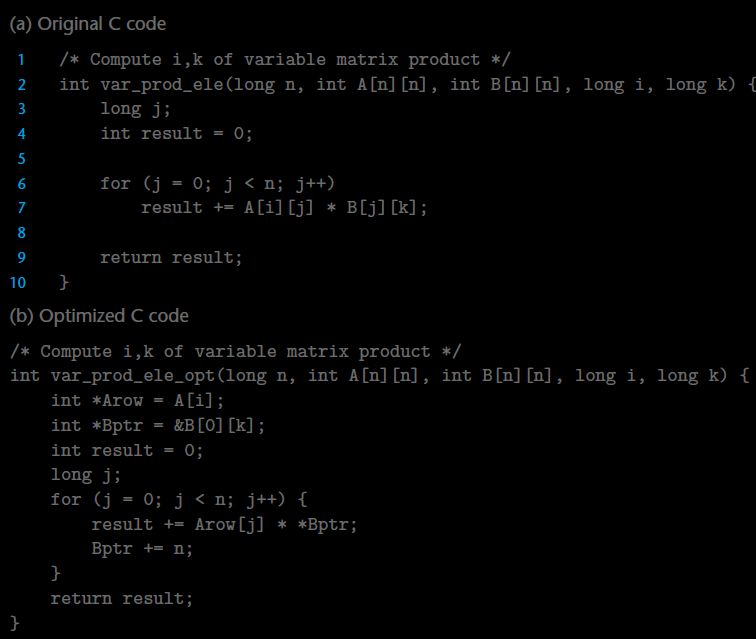The height and width of the screenshot is (639, 756).
Task: Click the final closing brace of optimized code
Action: (15, 623)
